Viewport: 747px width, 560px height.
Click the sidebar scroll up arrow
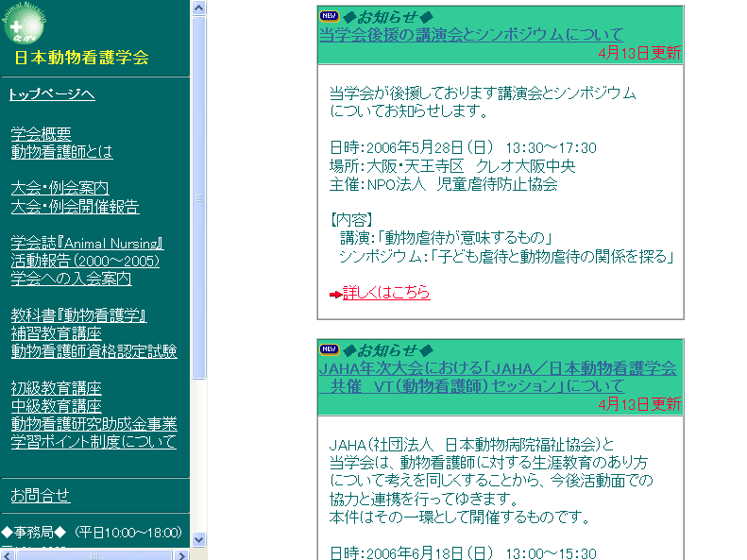coord(198,8)
